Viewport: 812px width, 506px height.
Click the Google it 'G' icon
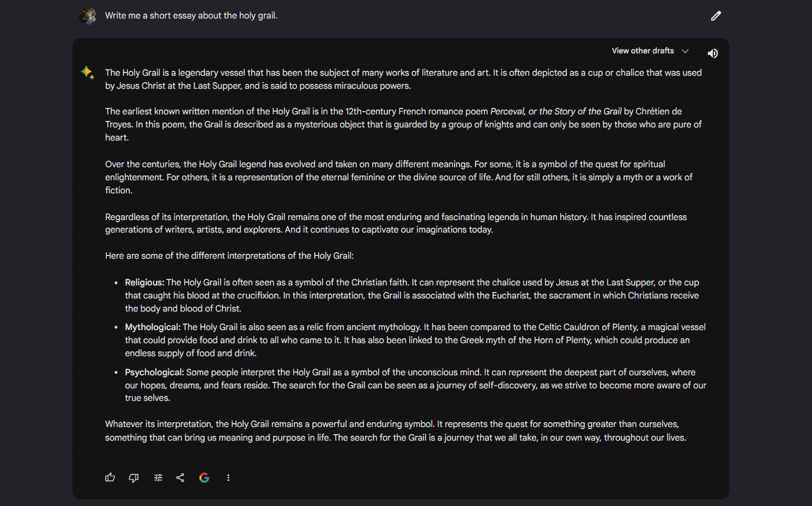204,478
